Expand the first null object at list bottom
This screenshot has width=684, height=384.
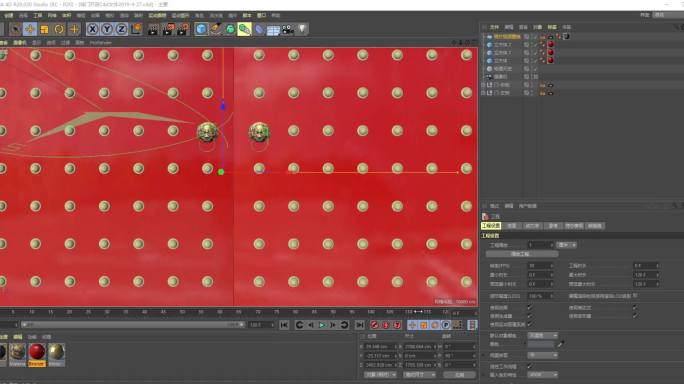click(x=483, y=85)
